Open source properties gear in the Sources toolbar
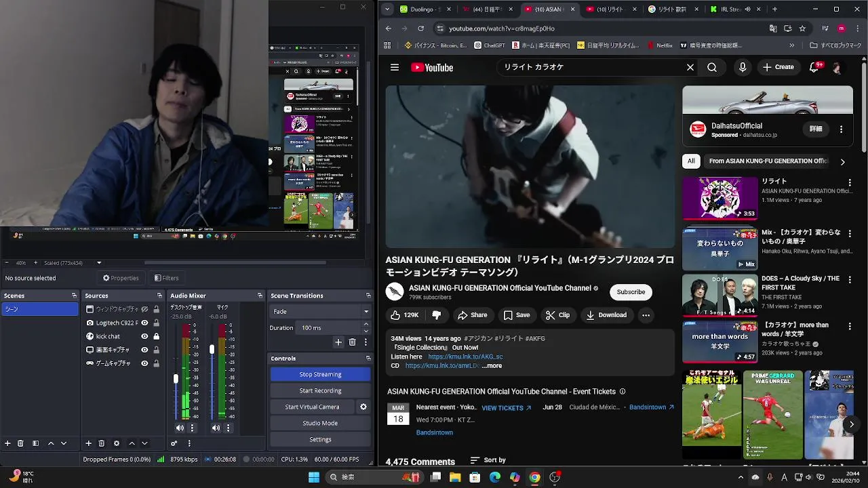This screenshot has height=488, width=868. [x=117, y=443]
